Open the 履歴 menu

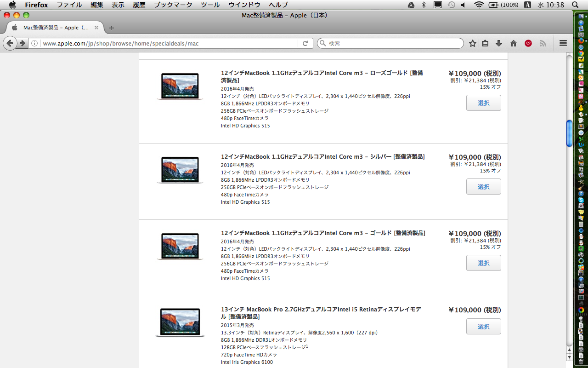point(139,5)
